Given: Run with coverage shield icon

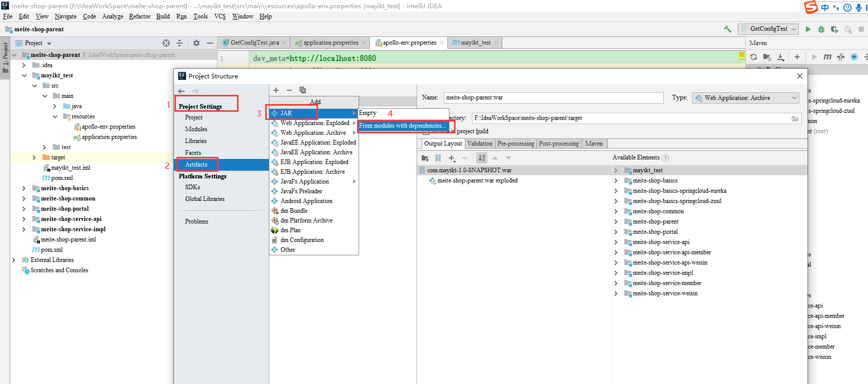Looking at the screenshot, I should click(x=835, y=29).
